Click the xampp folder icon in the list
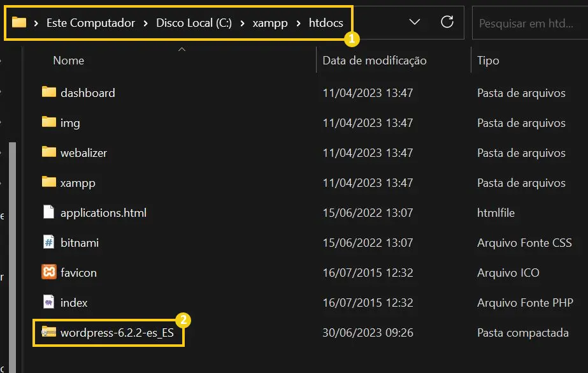Screen dimensions: 588x373 click(49, 182)
